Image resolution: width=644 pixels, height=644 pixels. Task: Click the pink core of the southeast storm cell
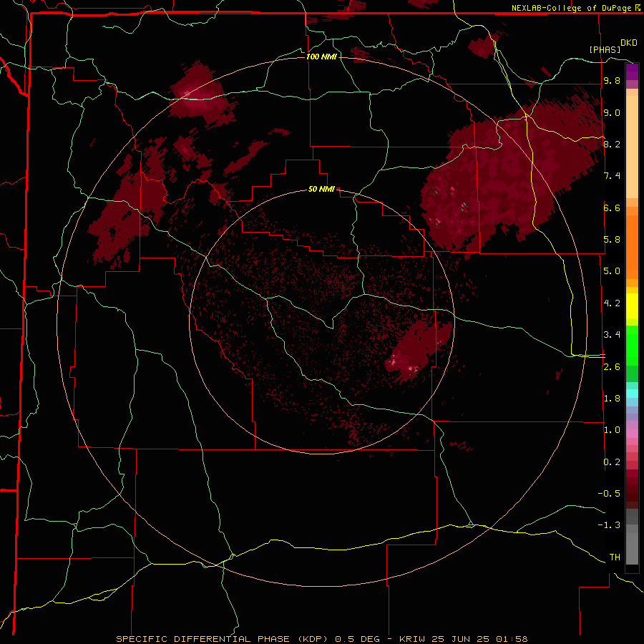(394, 362)
